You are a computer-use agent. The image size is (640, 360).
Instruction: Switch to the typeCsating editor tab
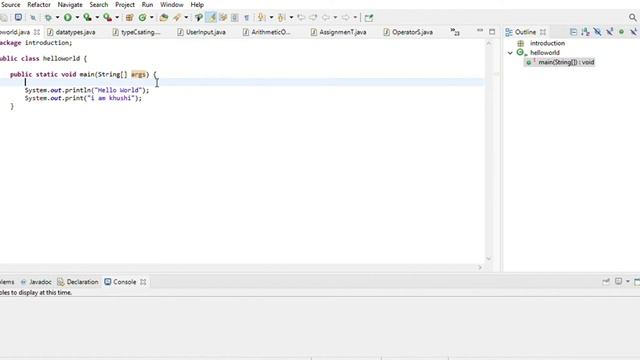[136, 32]
